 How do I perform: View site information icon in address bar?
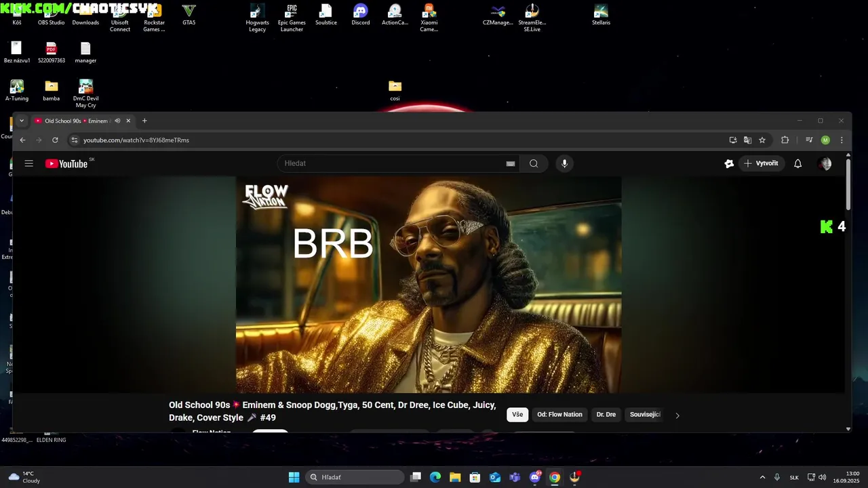75,140
